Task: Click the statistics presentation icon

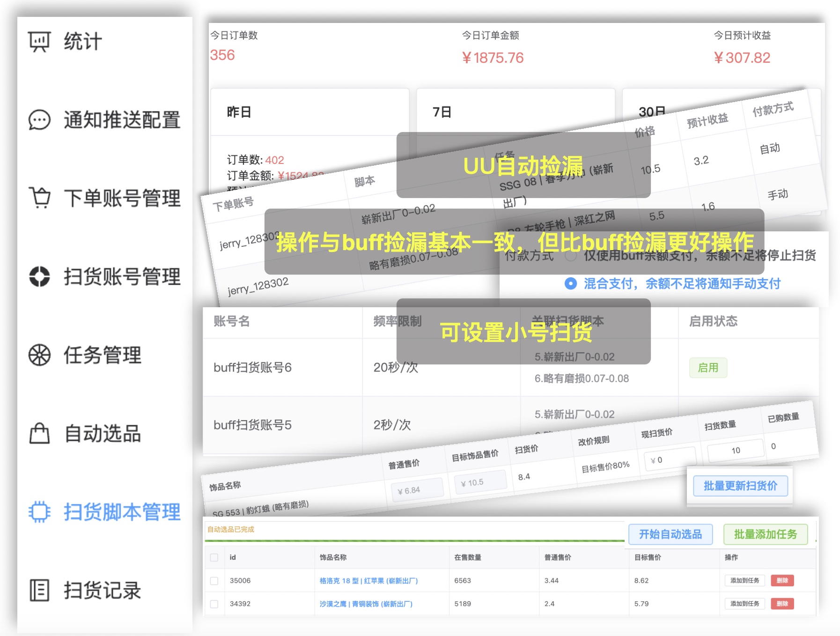Action: pos(39,42)
